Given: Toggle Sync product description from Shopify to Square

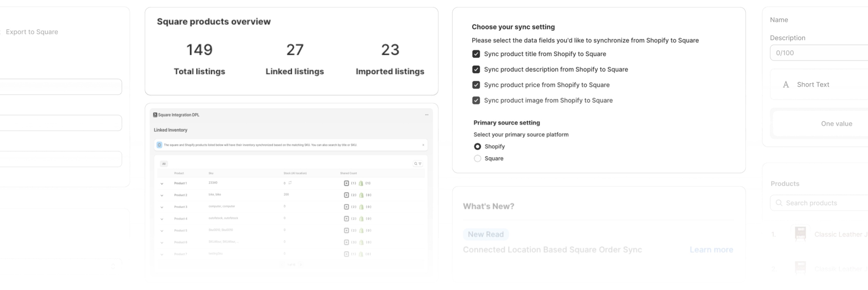Looking at the screenshot, I should tap(476, 69).
